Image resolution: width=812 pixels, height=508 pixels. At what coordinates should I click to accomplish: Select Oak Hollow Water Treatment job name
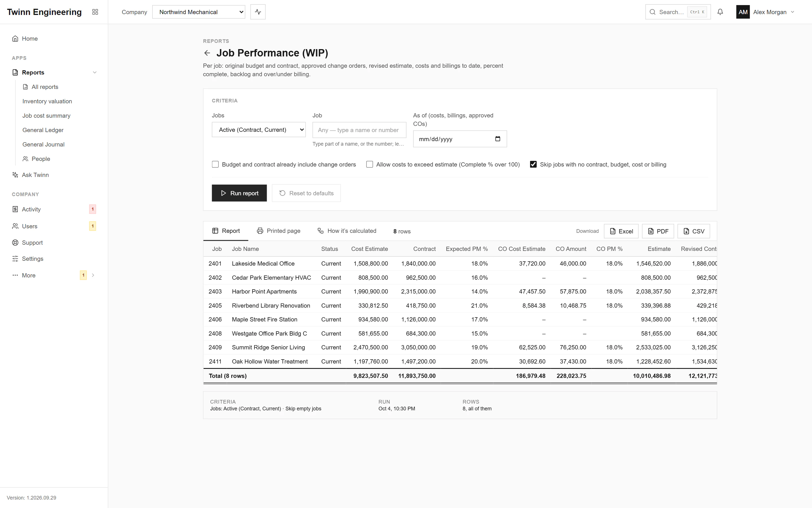point(270,362)
